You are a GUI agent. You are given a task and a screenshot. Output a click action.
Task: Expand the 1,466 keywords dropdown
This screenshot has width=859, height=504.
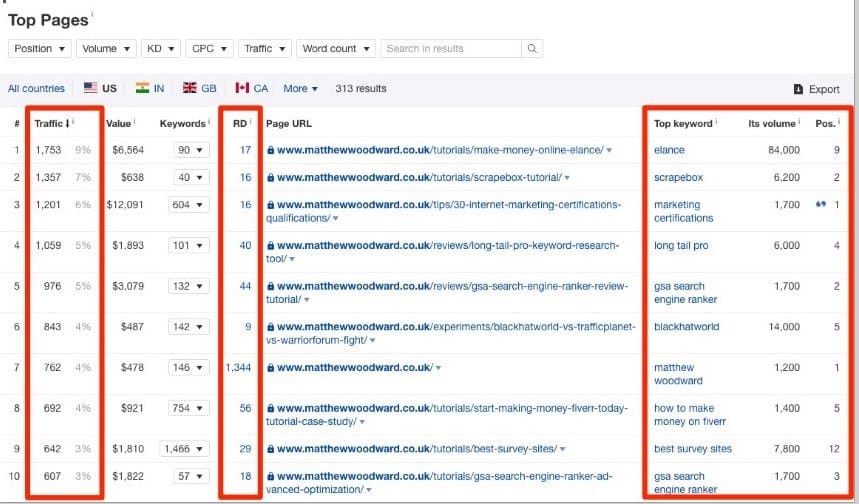click(x=184, y=449)
